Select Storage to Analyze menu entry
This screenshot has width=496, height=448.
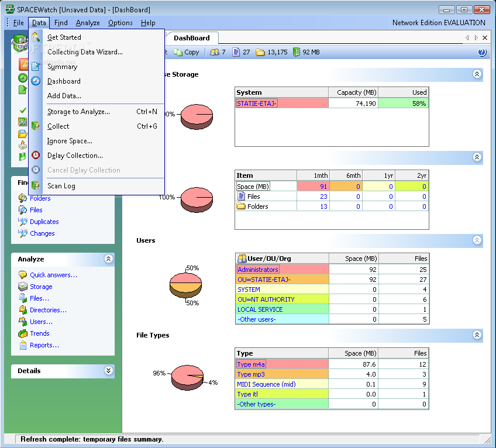tap(96, 111)
